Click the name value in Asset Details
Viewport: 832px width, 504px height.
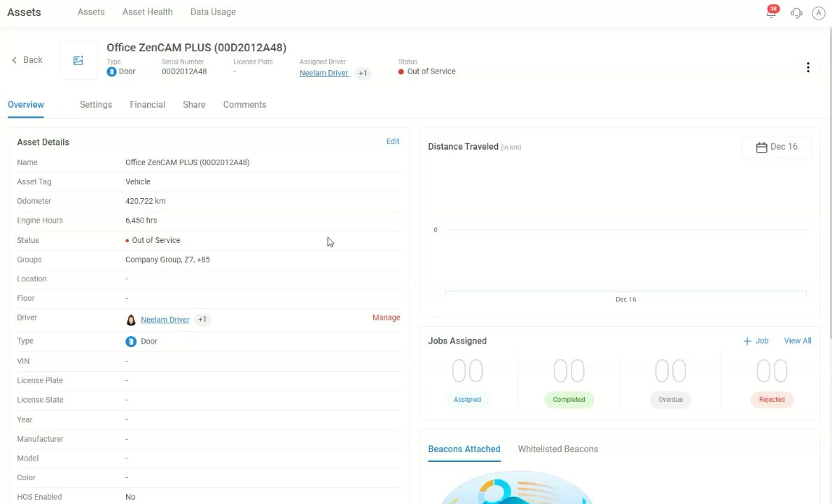[187, 162]
